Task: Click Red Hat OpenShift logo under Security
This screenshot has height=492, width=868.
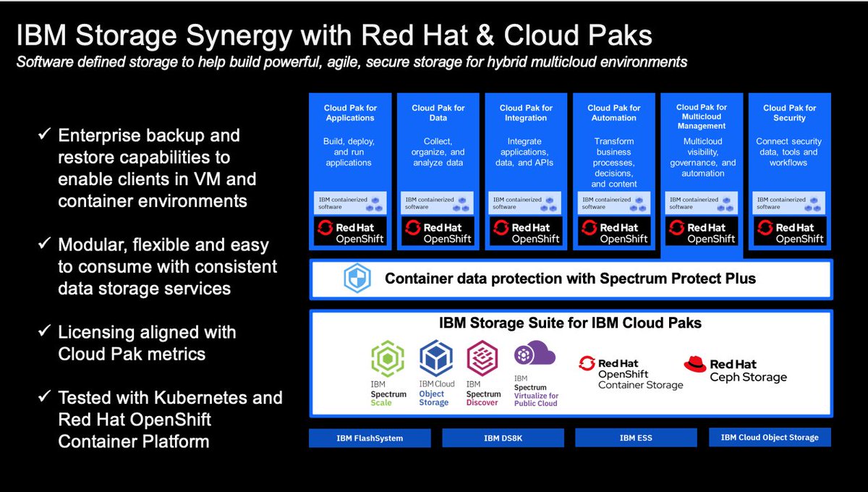Action: (789, 232)
